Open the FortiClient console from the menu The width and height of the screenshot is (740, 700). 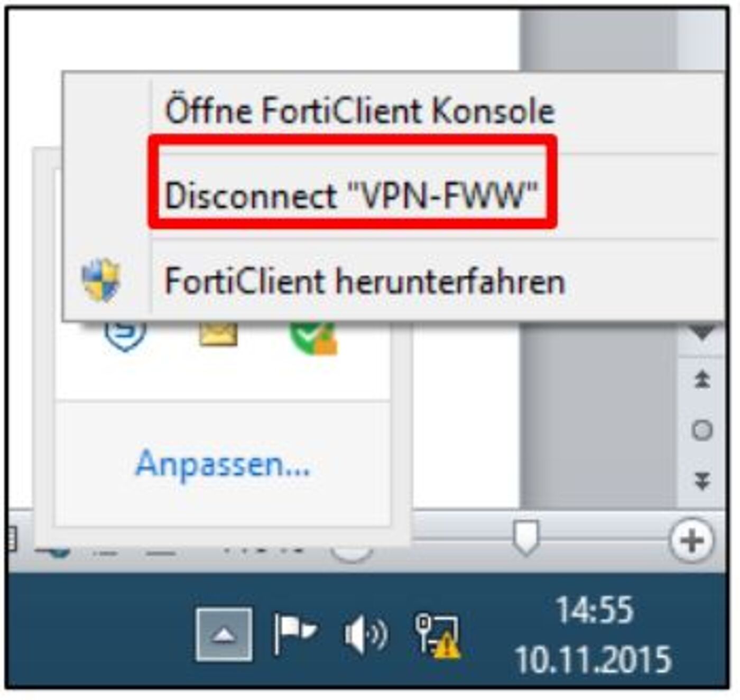(x=359, y=111)
